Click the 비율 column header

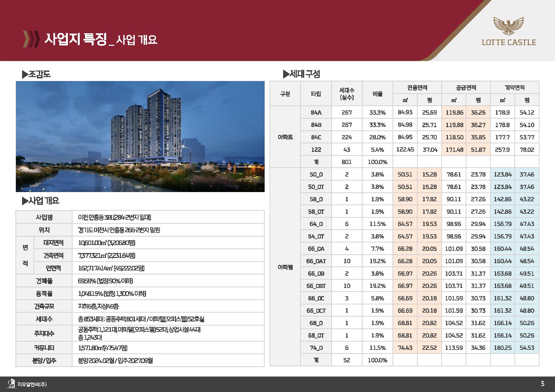click(x=377, y=94)
